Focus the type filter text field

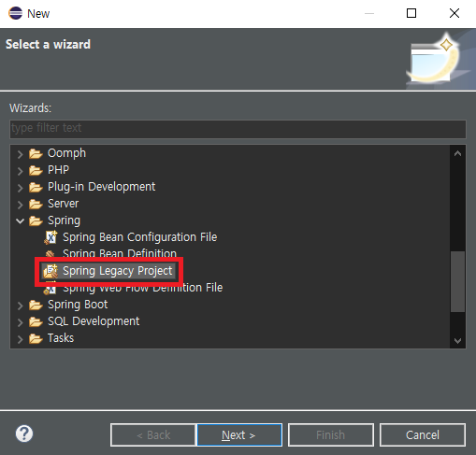(x=238, y=129)
